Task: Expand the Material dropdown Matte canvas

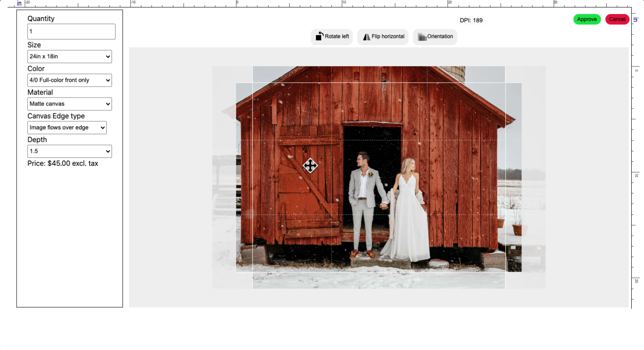Action: tap(70, 104)
